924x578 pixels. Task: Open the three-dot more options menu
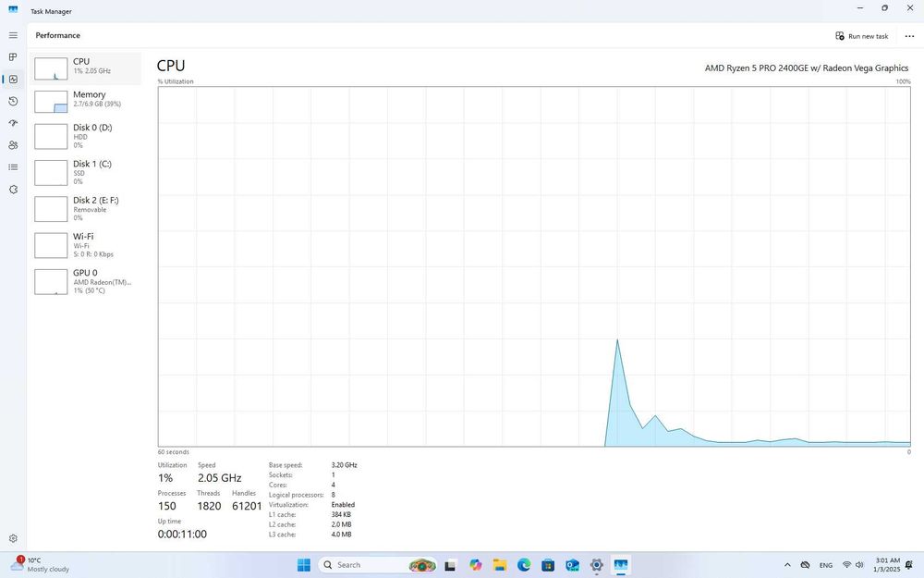click(909, 36)
